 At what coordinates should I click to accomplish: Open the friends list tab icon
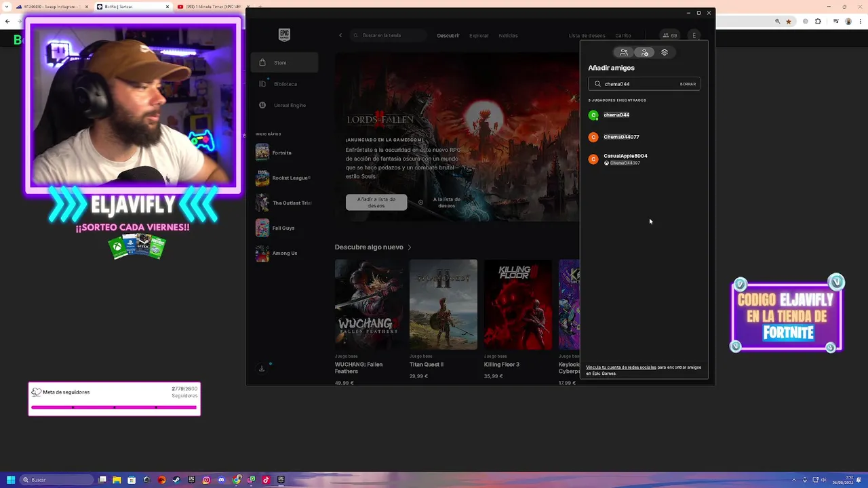click(x=624, y=52)
